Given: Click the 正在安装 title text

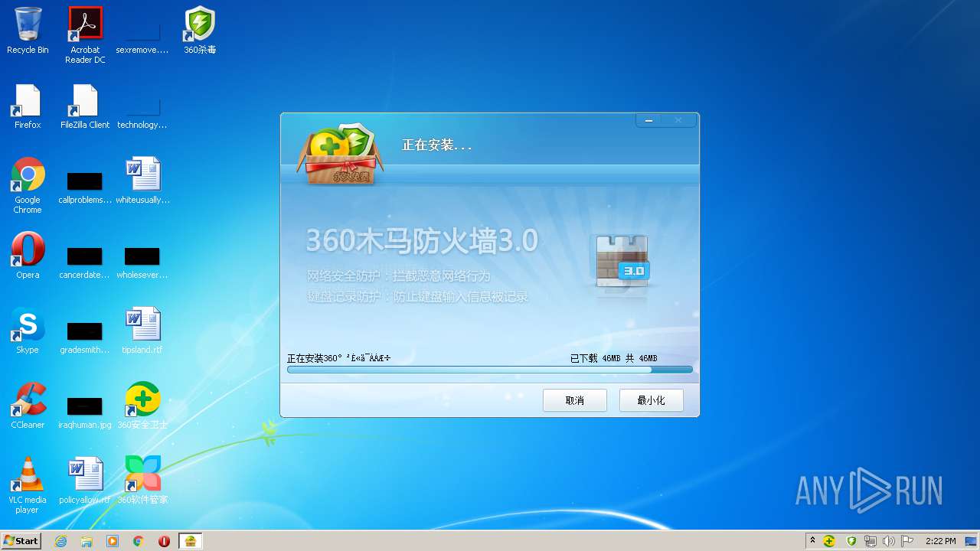Looking at the screenshot, I should coord(436,145).
